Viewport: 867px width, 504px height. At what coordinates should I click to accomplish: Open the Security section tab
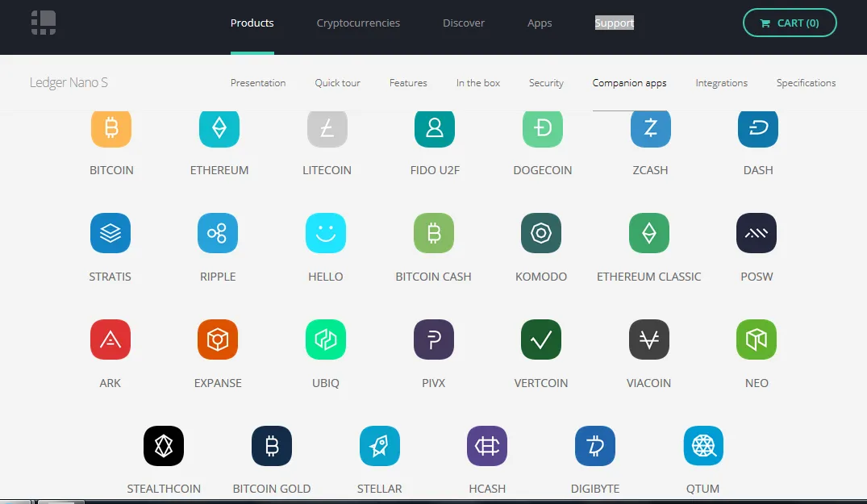(546, 83)
